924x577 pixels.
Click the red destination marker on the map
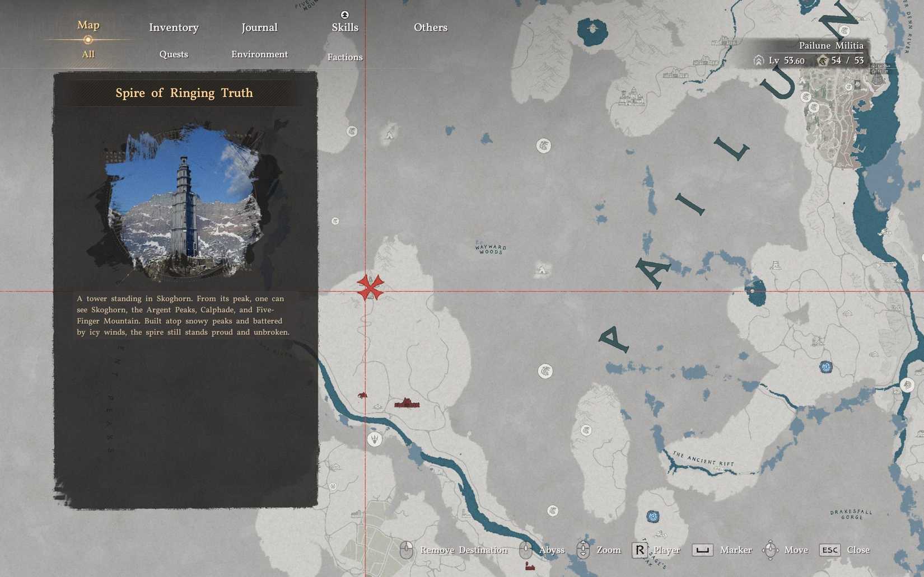(370, 287)
